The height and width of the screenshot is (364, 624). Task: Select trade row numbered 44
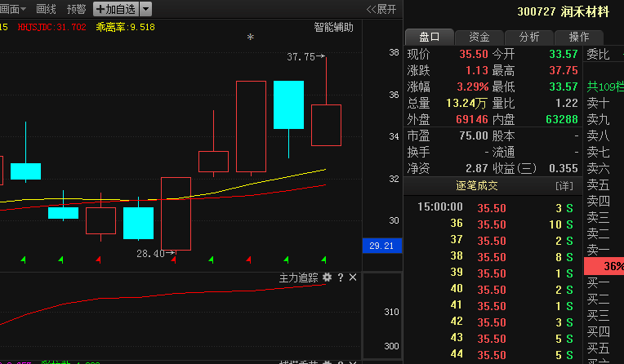click(495, 354)
